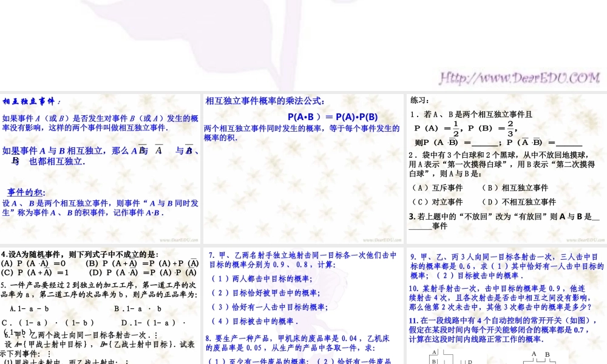This screenshot has height=364, width=607.
Task: Select option (D) 不相互独立事件
Action: 518,202
